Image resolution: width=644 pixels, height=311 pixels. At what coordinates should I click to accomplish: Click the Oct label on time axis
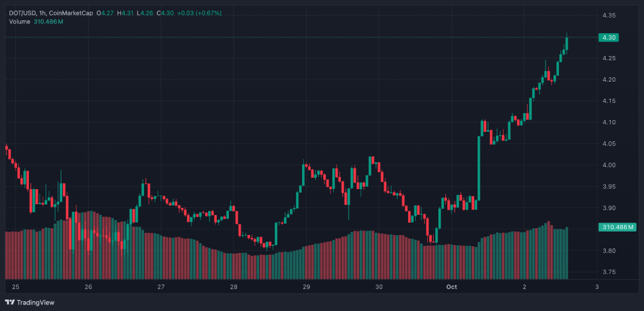[x=451, y=286]
